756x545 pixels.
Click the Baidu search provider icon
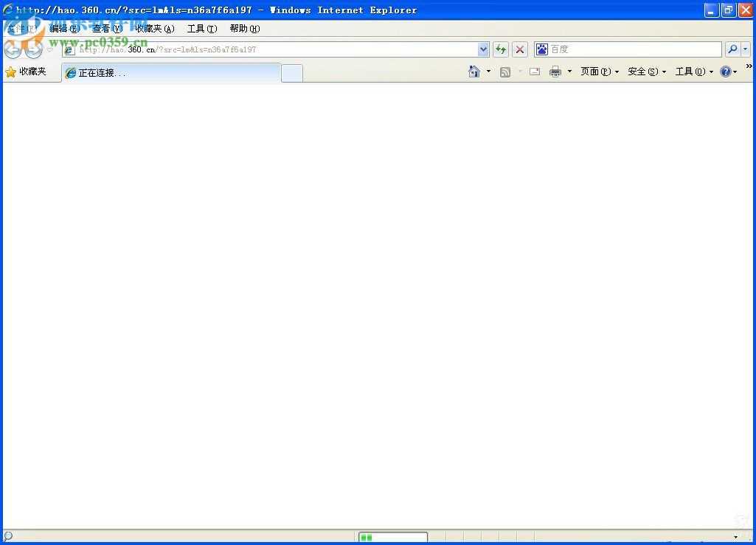(x=542, y=49)
